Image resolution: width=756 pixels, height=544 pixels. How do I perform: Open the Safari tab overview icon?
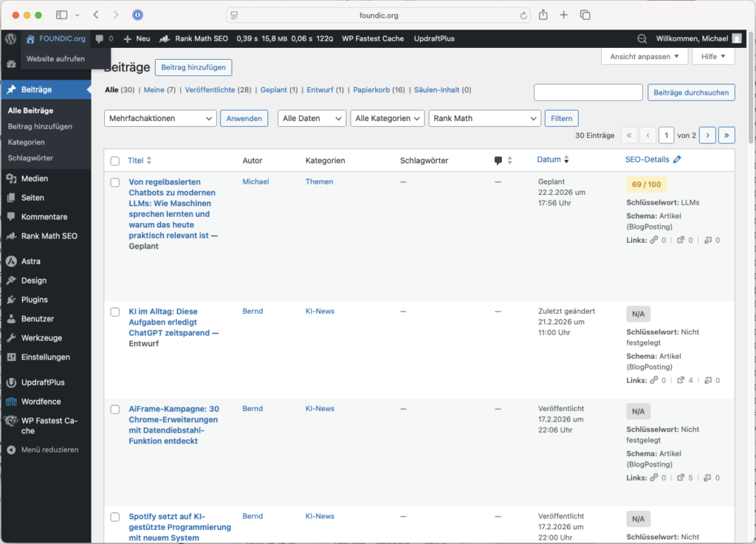(x=585, y=15)
